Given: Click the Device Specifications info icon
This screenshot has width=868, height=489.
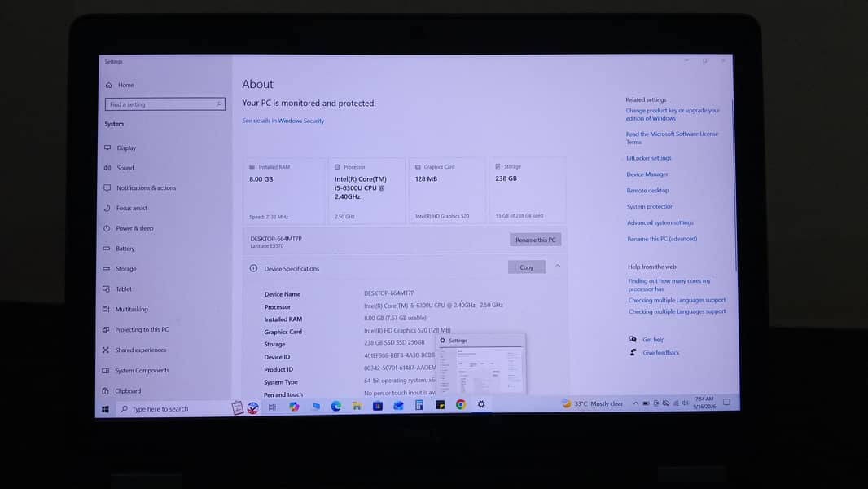Looking at the screenshot, I should [253, 268].
